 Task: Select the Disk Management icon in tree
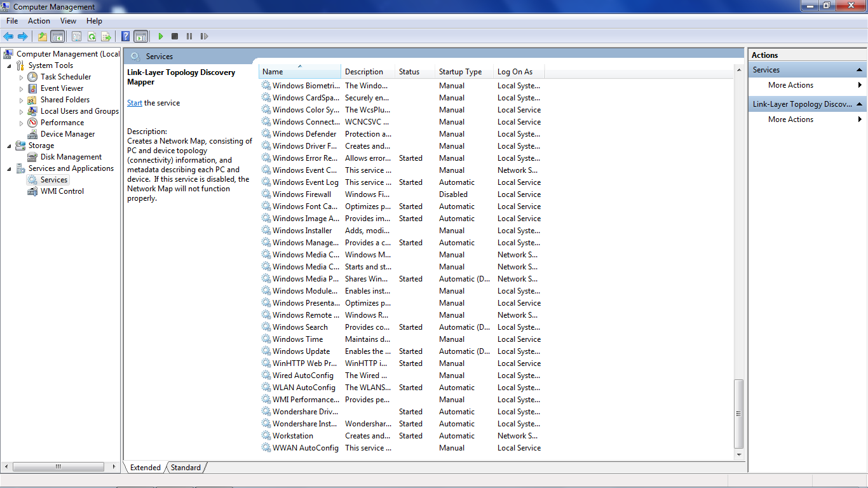click(32, 157)
